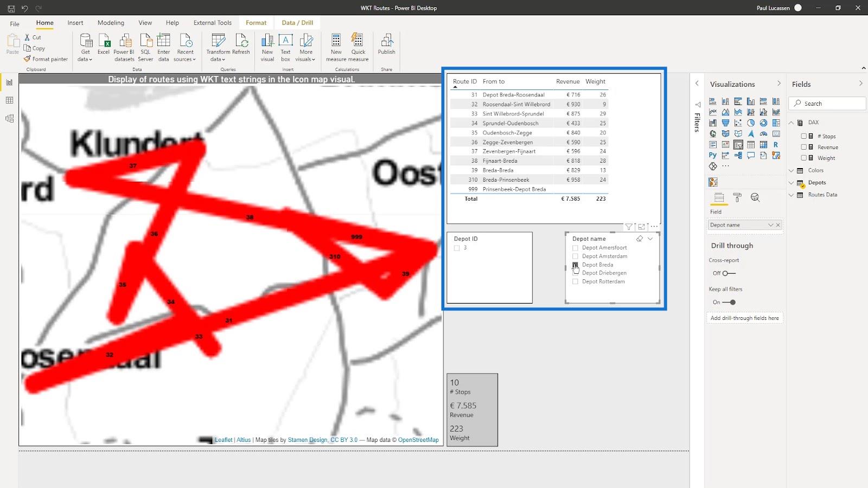
Task: Add drill-through fields here box
Action: tap(744, 318)
